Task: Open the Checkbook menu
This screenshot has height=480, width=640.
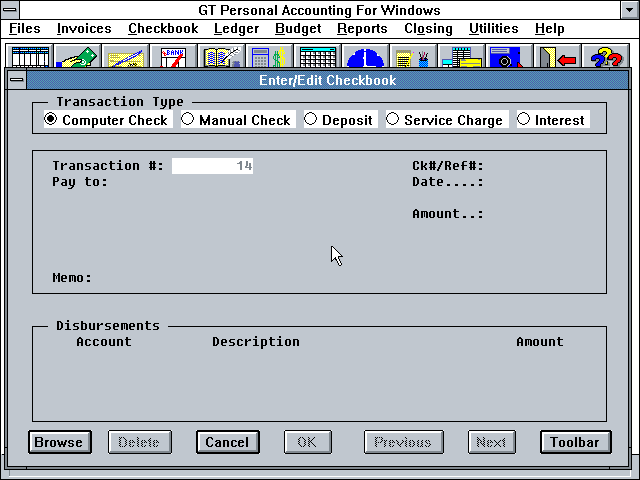Action: coord(163,29)
